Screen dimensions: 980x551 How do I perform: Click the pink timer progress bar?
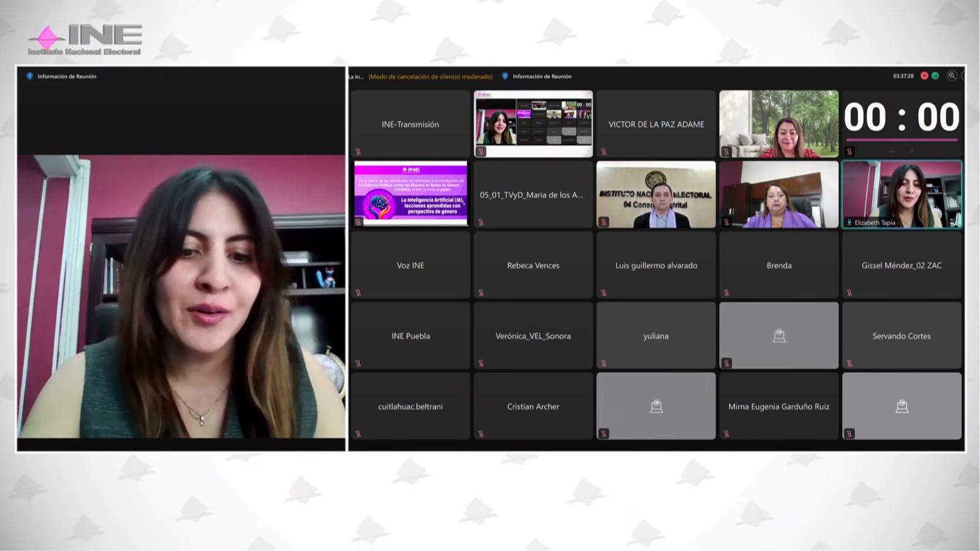pyautogui.click(x=901, y=140)
